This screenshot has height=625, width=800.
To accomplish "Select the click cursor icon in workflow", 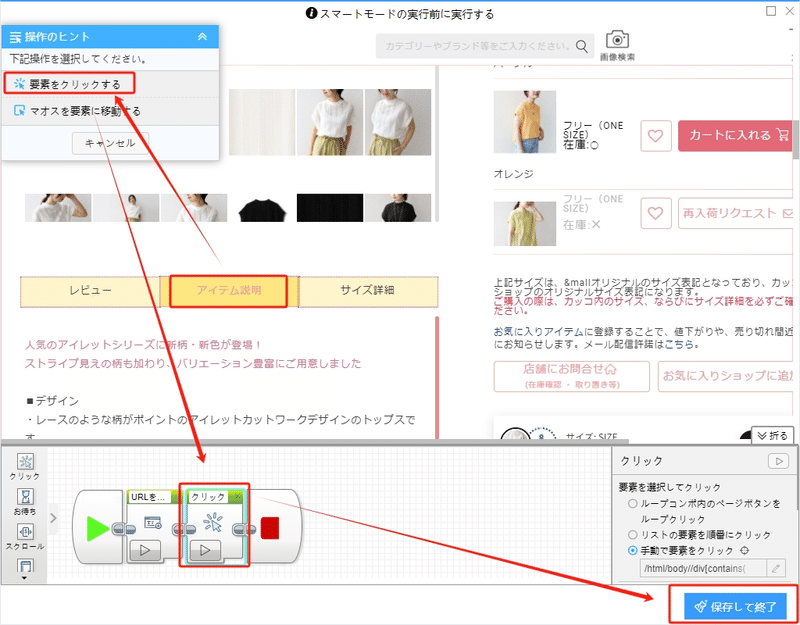I will (212, 522).
